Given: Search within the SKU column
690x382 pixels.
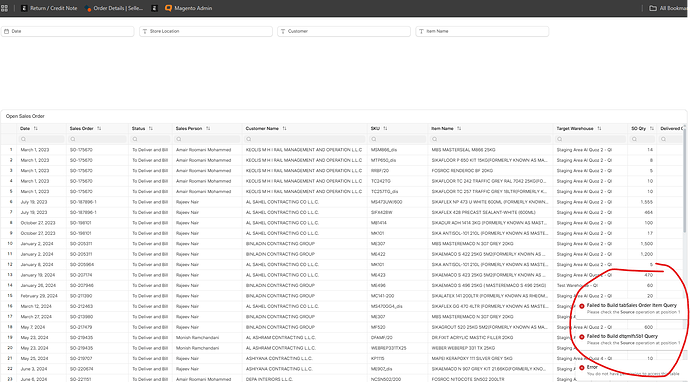Looking at the screenshot, I should (x=397, y=139).
